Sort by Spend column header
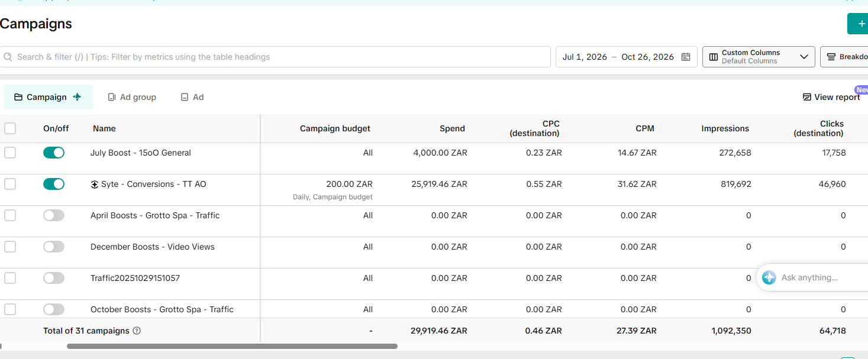This screenshot has height=359, width=868. (x=452, y=128)
